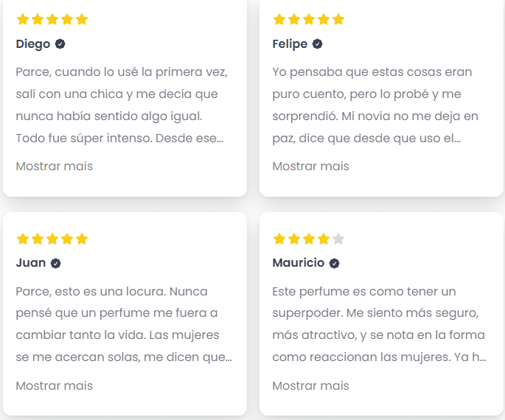Expand Diego's review with Mostrar mais
The image size is (505, 420).
[x=55, y=166]
